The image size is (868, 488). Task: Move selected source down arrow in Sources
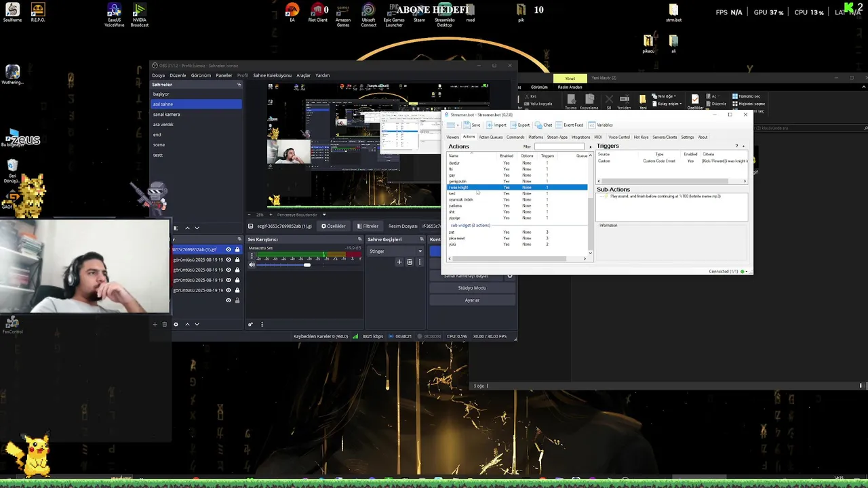(197, 324)
